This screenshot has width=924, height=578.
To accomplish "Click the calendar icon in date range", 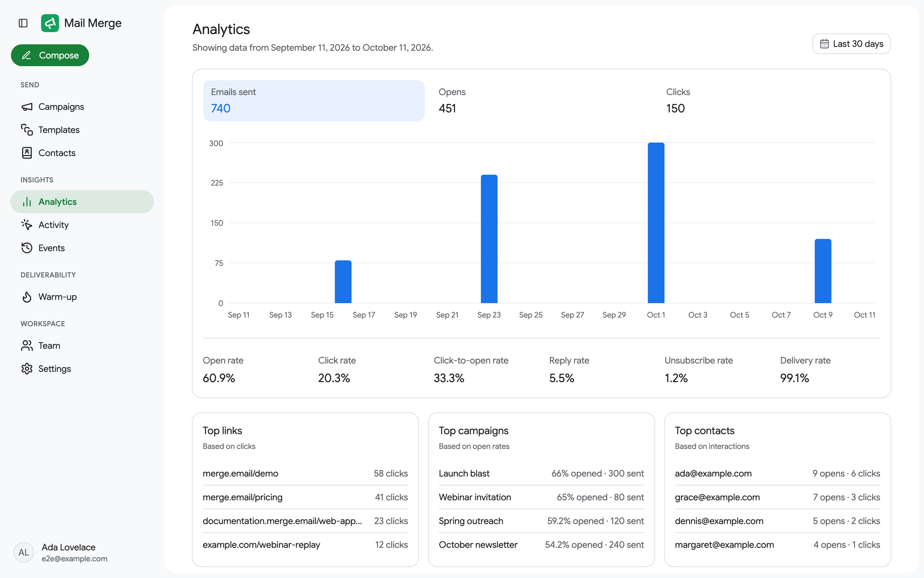I will (824, 44).
